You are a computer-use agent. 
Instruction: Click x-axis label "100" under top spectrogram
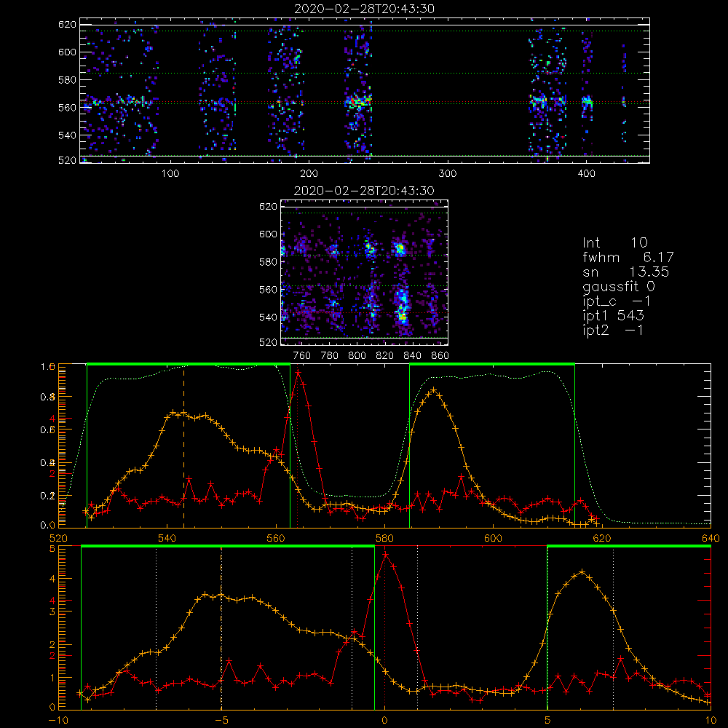(x=170, y=174)
